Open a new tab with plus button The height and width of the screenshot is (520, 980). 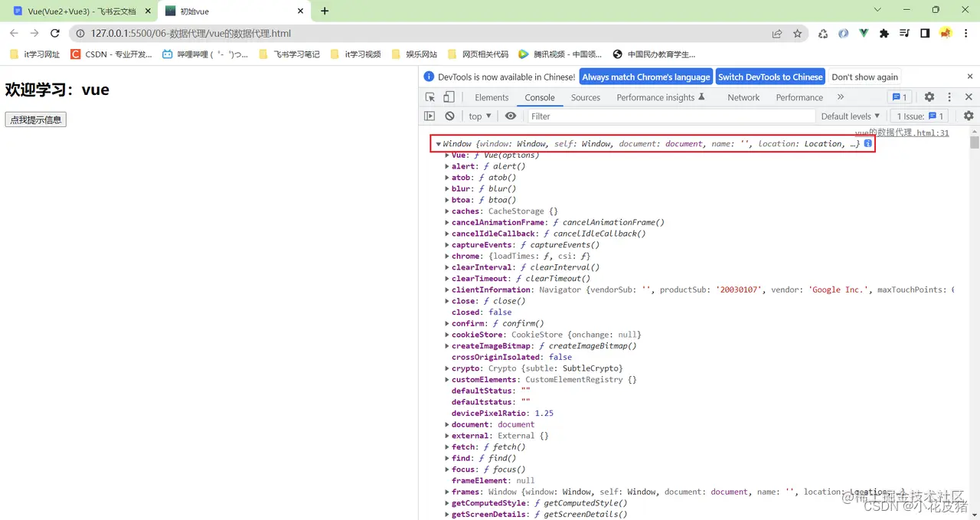[x=325, y=11]
